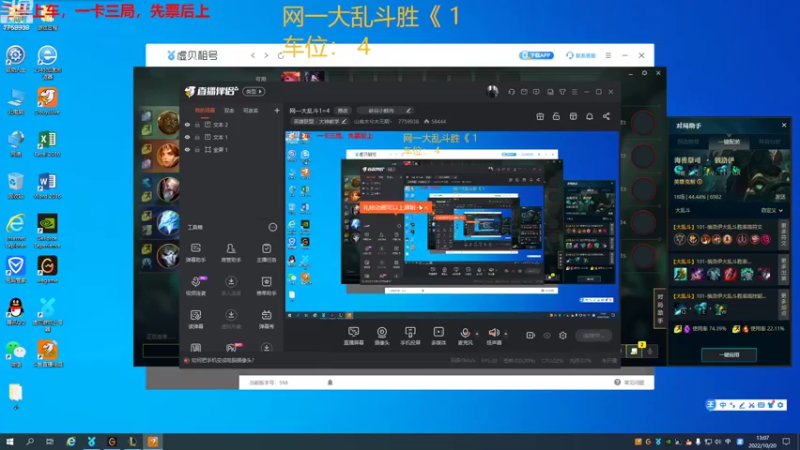Go back in 虚贝租号 window

pyautogui.click(x=253, y=55)
